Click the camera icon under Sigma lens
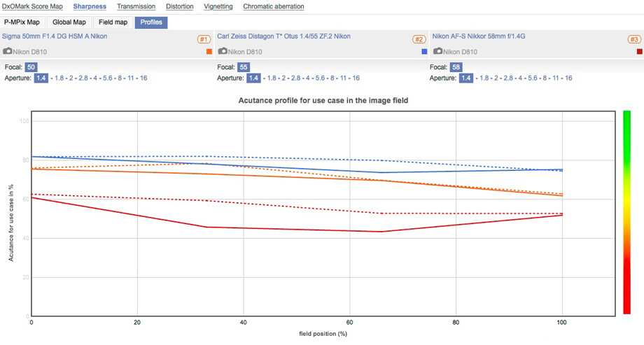Viewport: 644px width, 345px height. point(8,51)
